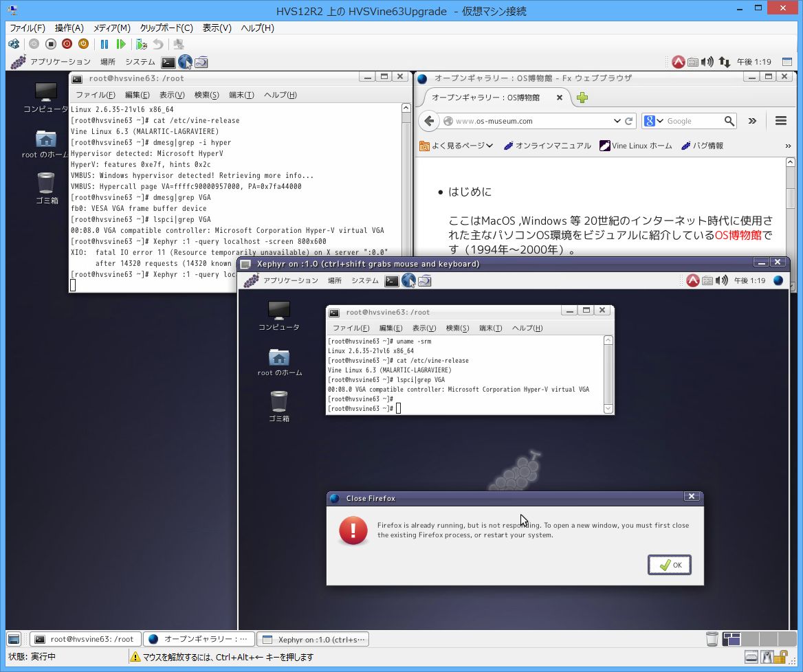Launch web browser globe icon in outer panel
This screenshot has width=803, height=672.
coord(185,63)
